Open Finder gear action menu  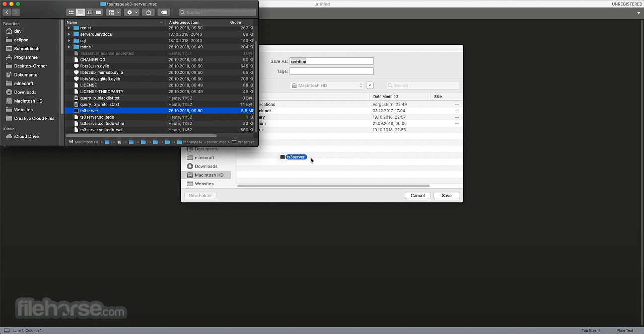(x=132, y=12)
